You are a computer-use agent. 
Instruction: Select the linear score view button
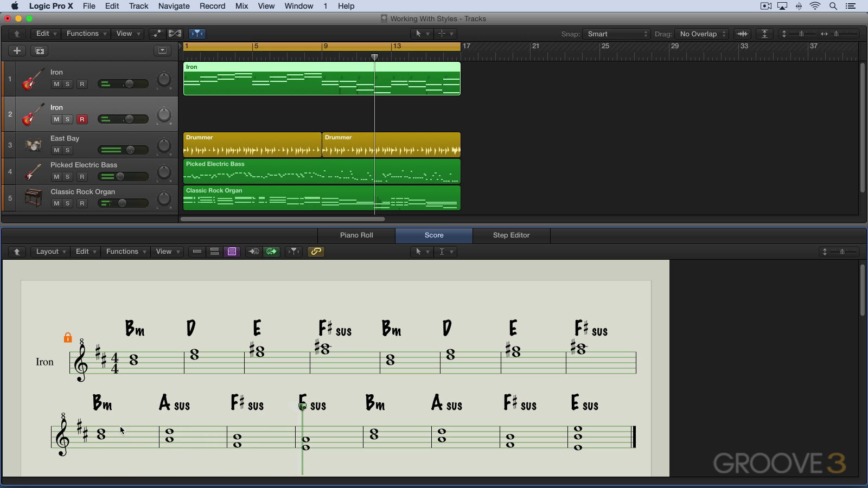tap(197, 252)
